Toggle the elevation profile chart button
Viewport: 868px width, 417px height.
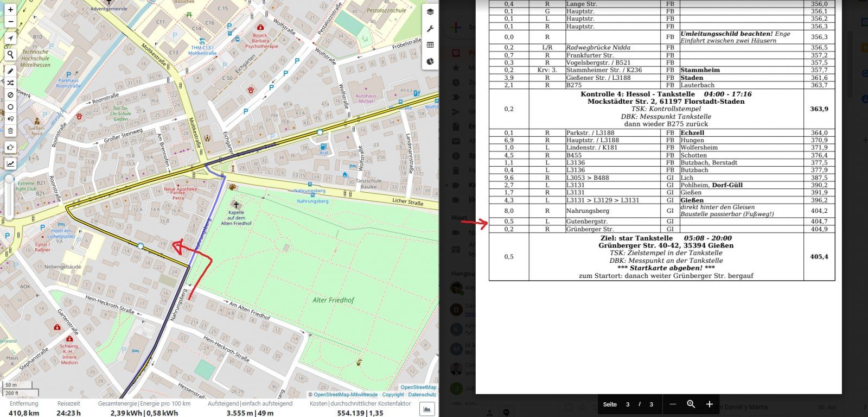pos(10,163)
